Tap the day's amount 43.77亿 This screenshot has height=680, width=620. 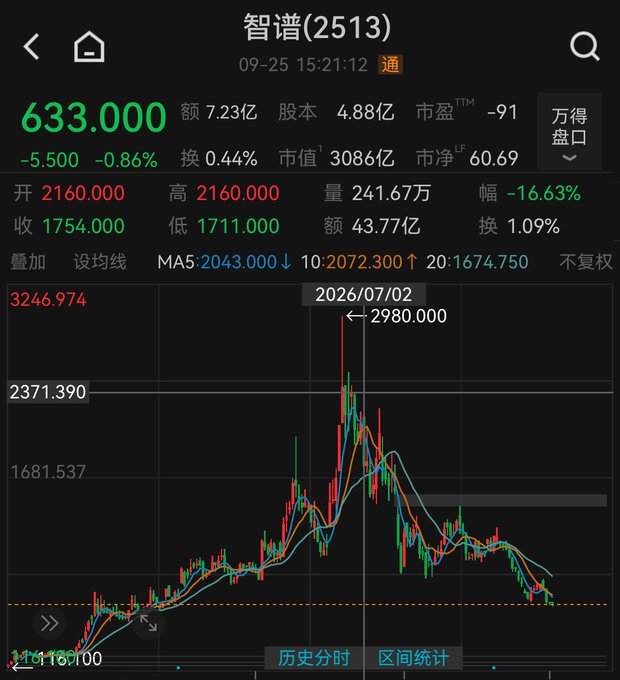coord(386,226)
